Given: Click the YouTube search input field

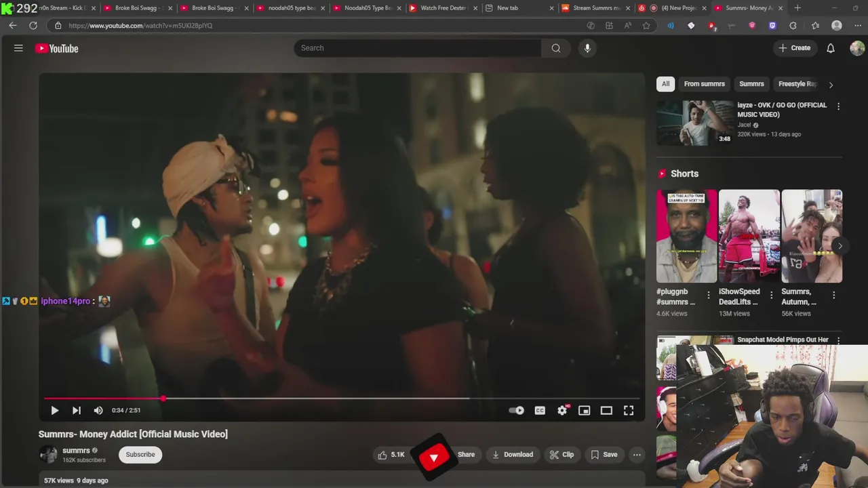Looking at the screenshot, I should coord(417,48).
